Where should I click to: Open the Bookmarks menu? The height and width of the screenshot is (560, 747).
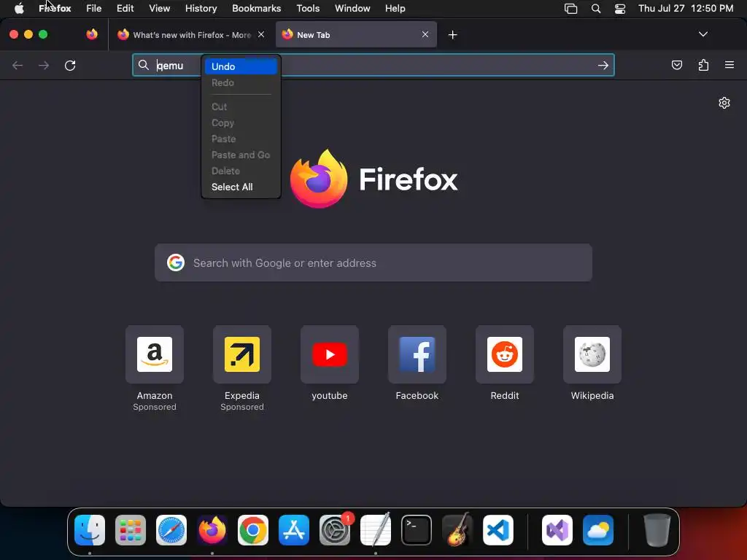point(256,9)
